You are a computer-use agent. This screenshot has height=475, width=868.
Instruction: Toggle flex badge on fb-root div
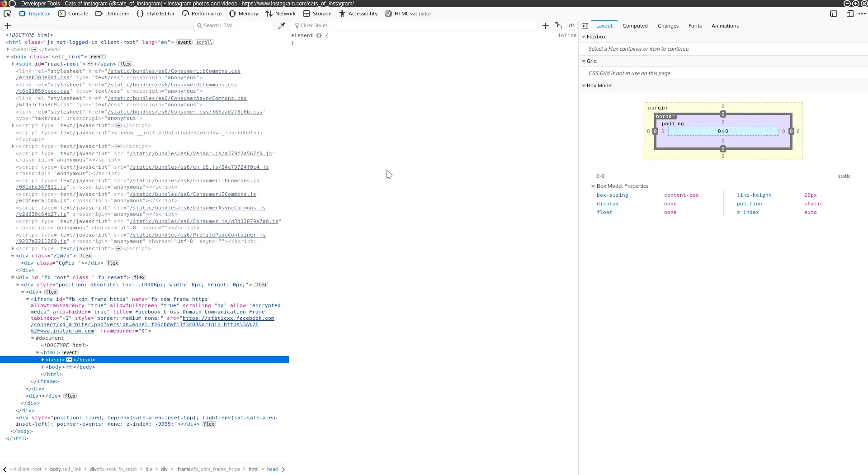coord(139,277)
